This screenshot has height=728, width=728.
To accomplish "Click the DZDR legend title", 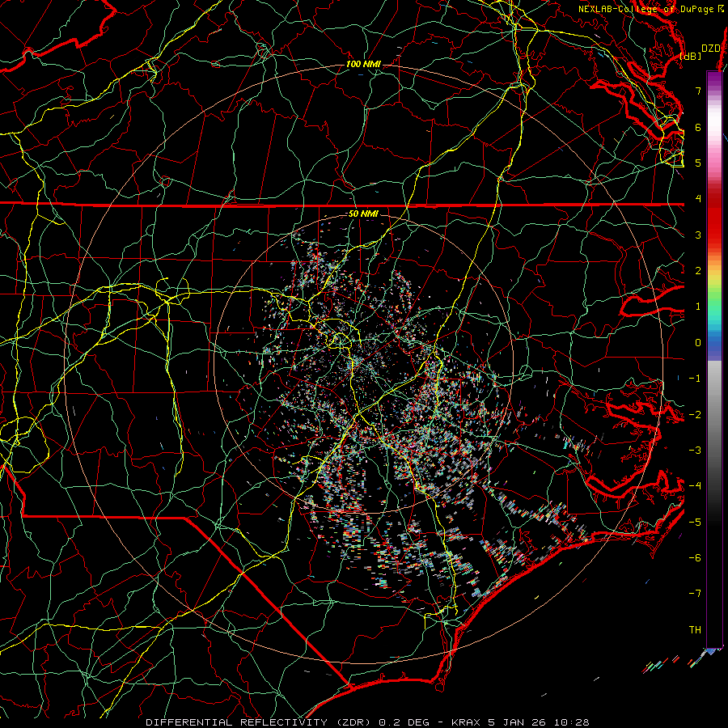I will coord(712,49).
